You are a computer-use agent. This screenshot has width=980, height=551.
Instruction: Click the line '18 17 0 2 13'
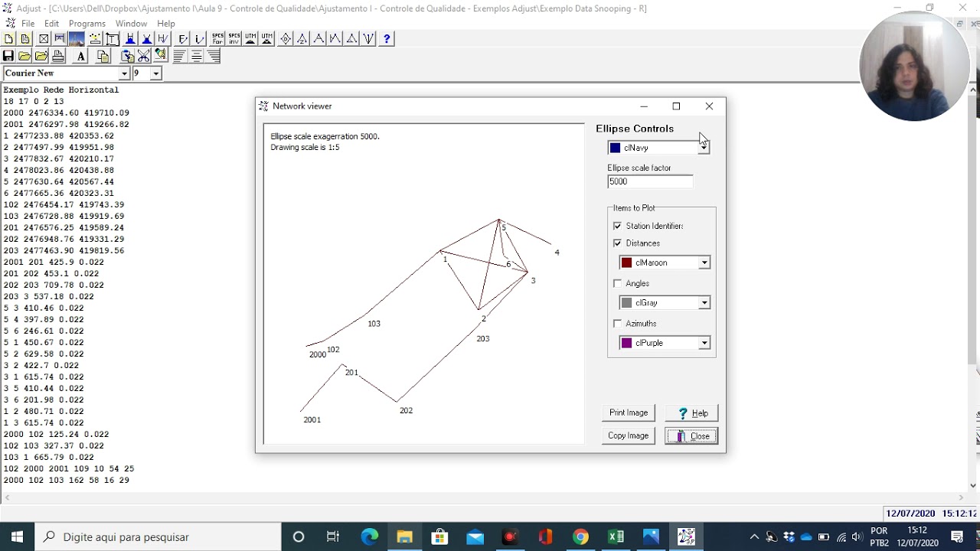coord(34,101)
